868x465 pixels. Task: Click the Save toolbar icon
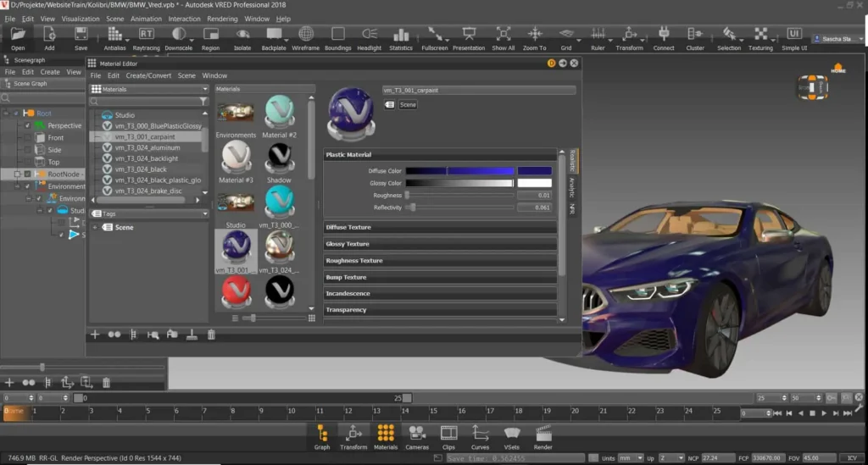click(x=81, y=34)
